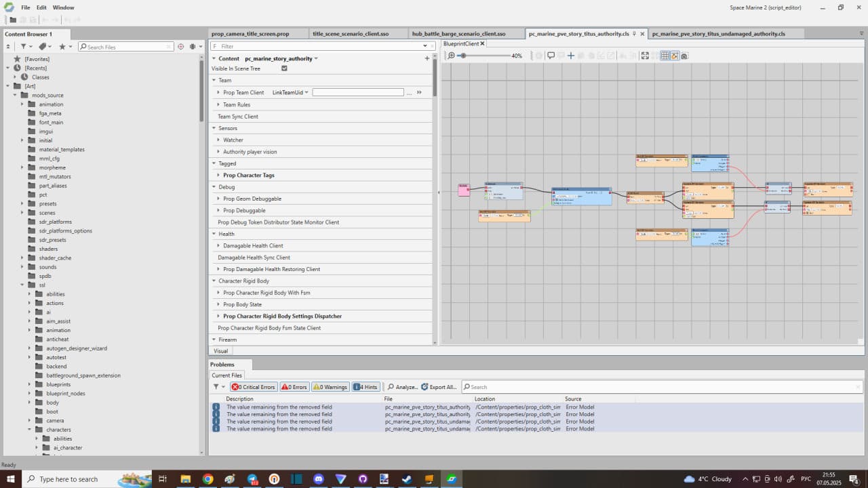Click the view layout icon beside the target
The width and height of the screenshot is (868, 488).
tap(193, 47)
